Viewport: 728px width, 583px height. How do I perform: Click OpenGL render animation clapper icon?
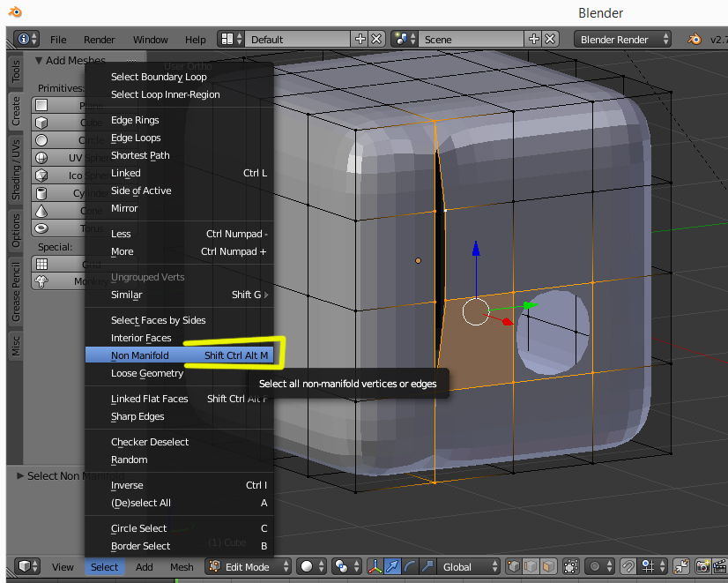pos(720,566)
